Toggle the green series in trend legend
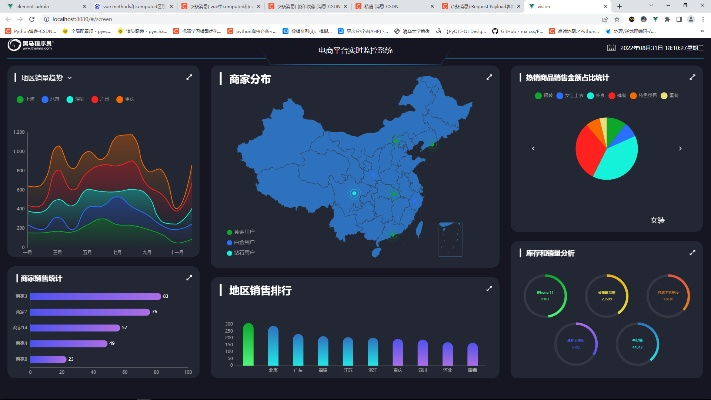The height and width of the screenshot is (400, 711). tap(25, 99)
